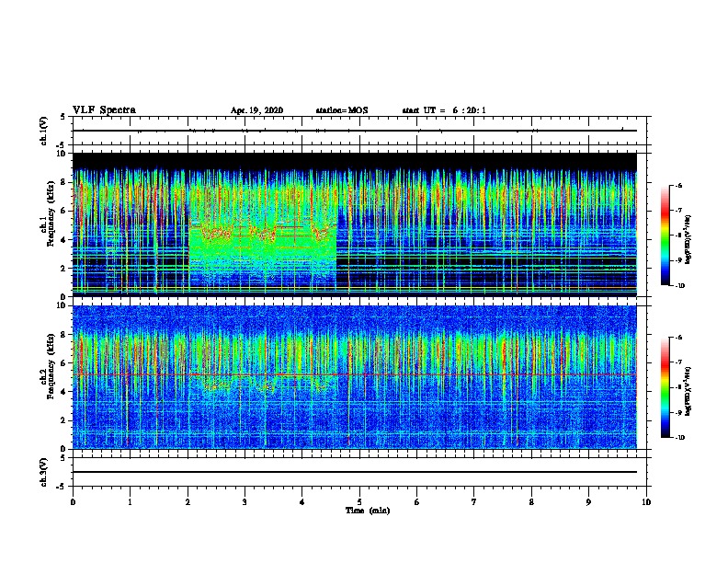Select the "station=MOS" header text
Viewport: 728px width, 563px height.
pos(342,110)
